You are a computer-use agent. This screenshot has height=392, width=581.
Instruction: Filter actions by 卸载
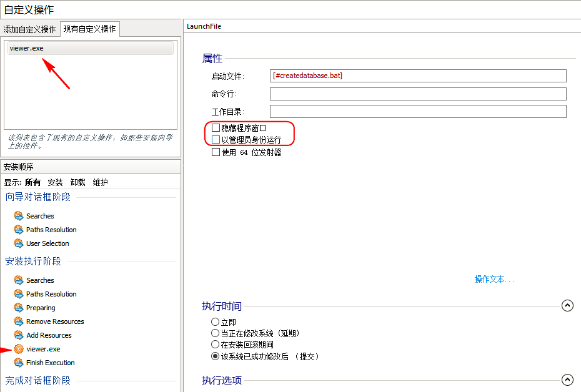(78, 182)
